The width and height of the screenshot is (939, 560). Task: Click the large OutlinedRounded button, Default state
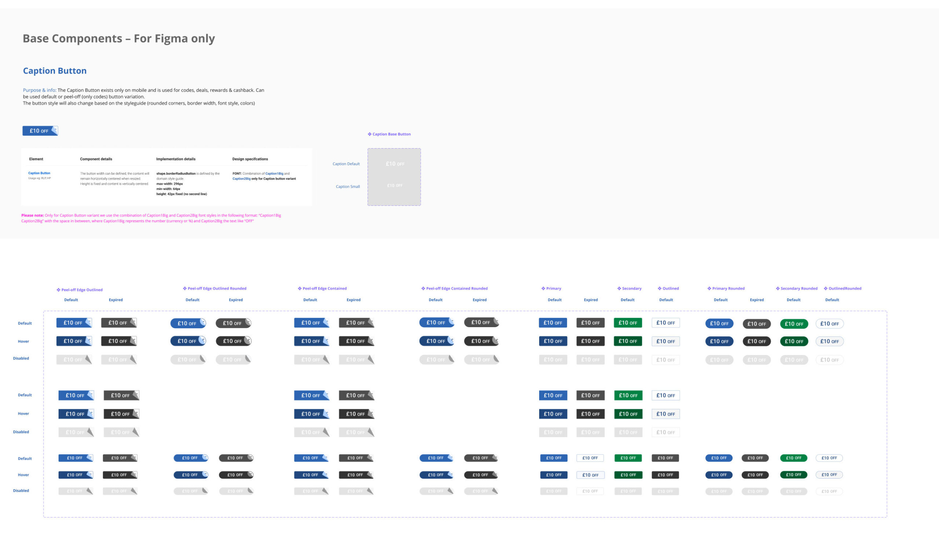830,323
